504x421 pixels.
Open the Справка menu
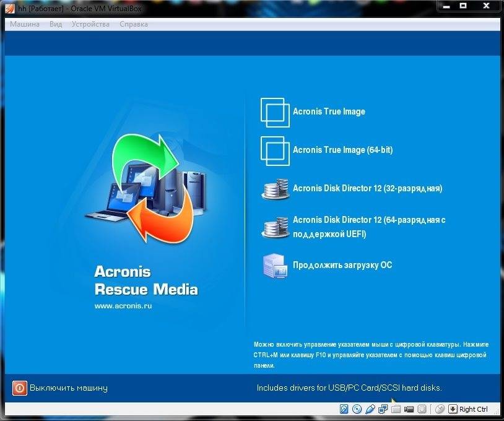(x=134, y=24)
